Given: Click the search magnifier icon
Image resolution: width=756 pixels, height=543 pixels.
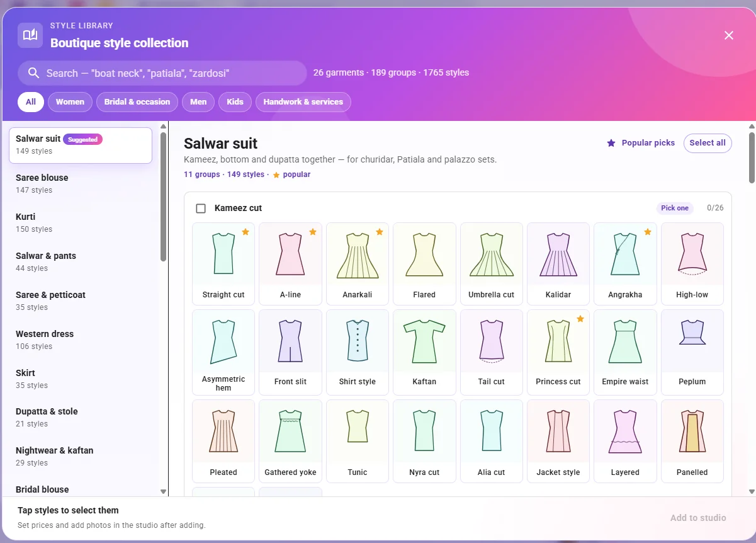Looking at the screenshot, I should coord(34,73).
